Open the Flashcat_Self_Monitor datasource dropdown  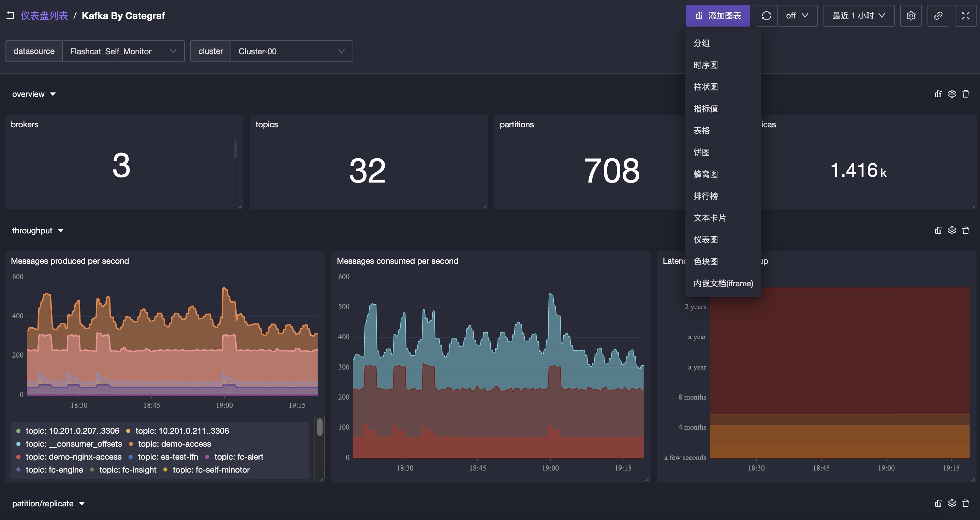[123, 52]
